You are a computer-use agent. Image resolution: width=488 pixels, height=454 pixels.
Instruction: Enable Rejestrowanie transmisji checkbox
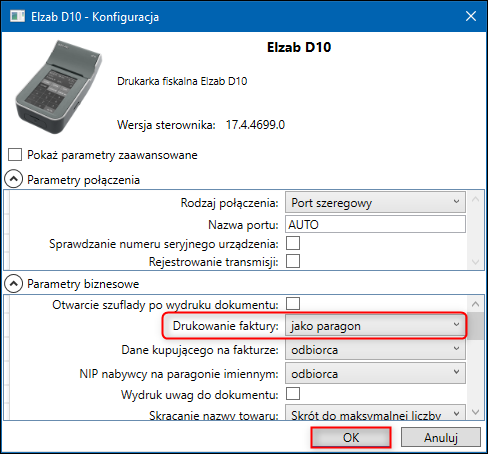click(x=293, y=261)
